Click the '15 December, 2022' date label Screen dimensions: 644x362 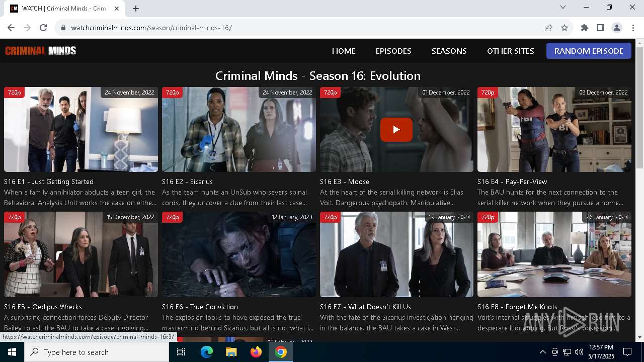tap(130, 217)
